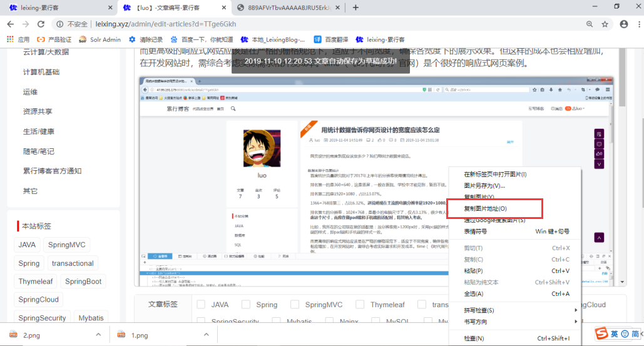
Task: Open options chevron for 1.png download
Action: pos(206,335)
